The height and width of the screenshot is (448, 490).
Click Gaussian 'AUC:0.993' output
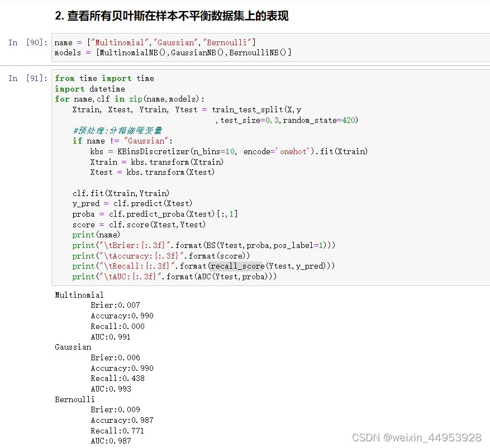click(111, 389)
